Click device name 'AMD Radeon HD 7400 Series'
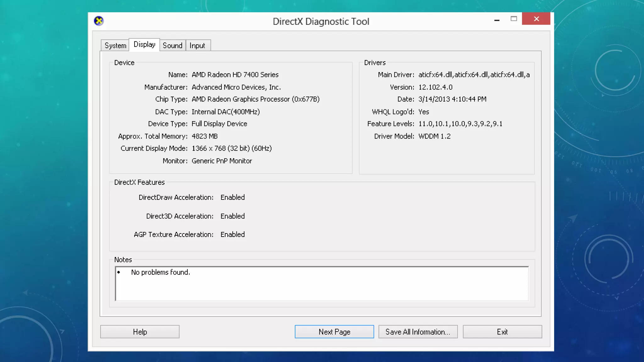Screen dimensions: 644x362 tap(235, 75)
